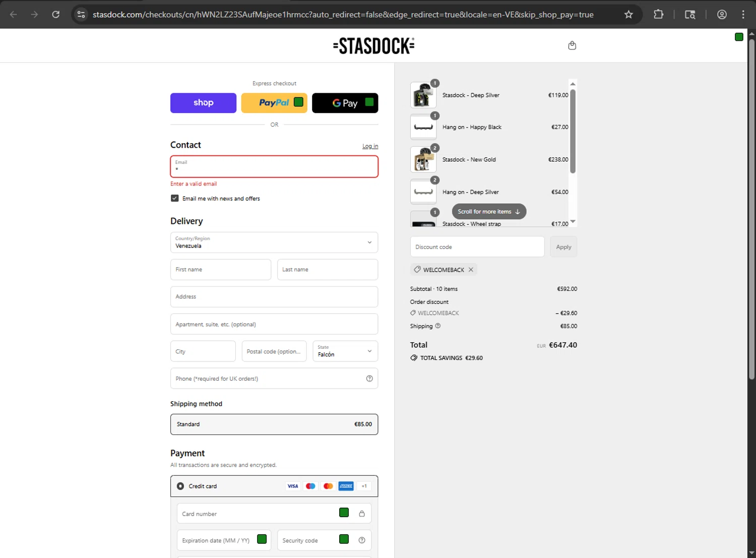
Task: Click the Log in link
Action: pos(370,146)
